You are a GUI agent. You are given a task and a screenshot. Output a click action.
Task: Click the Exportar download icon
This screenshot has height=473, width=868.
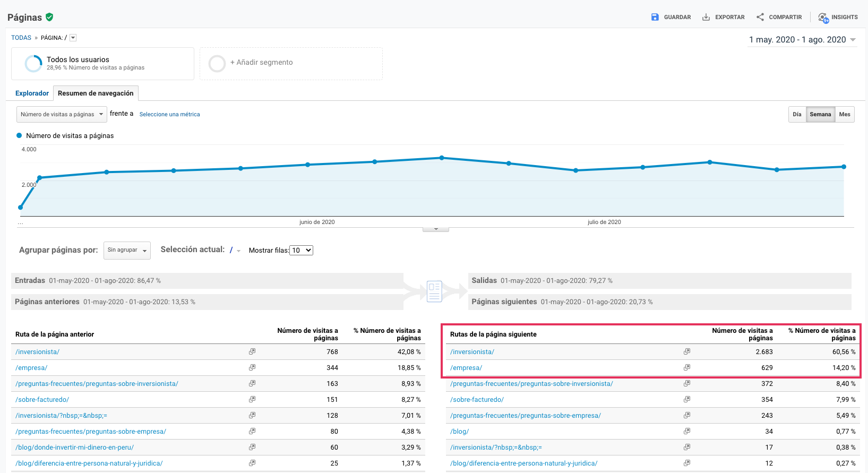(706, 17)
